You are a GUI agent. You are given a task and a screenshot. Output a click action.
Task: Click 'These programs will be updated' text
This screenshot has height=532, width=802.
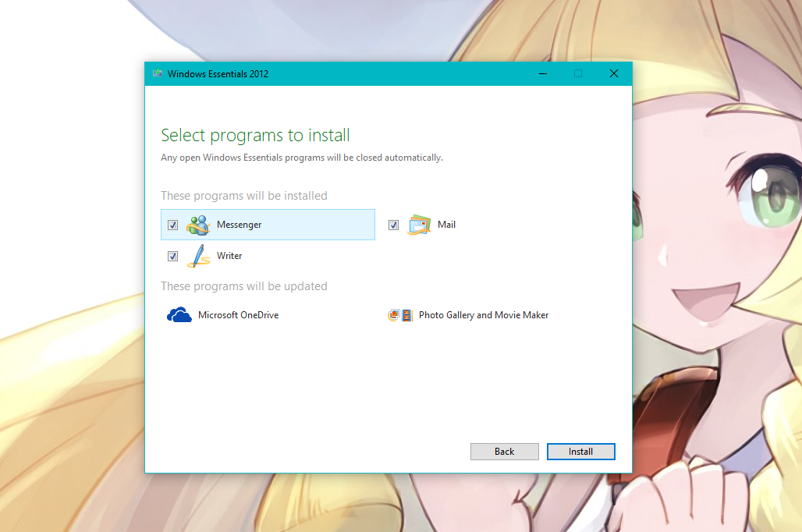tap(244, 286)
